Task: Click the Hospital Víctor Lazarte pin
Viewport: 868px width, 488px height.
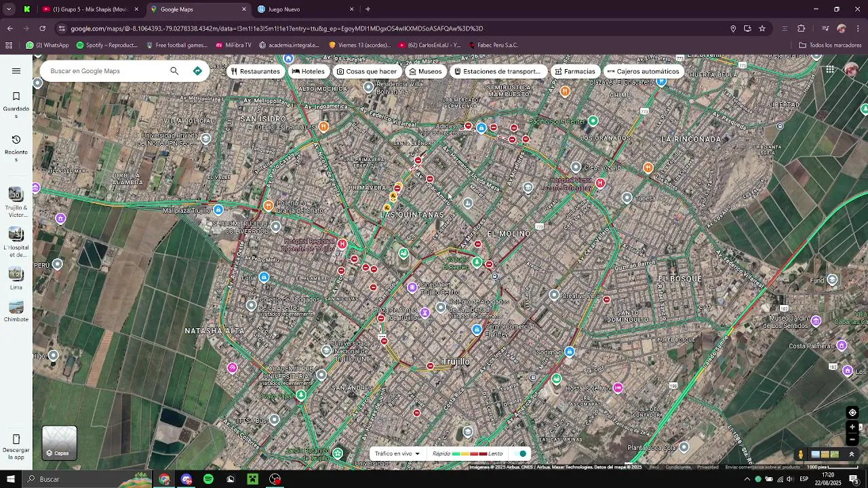Action: click(600, 183)
